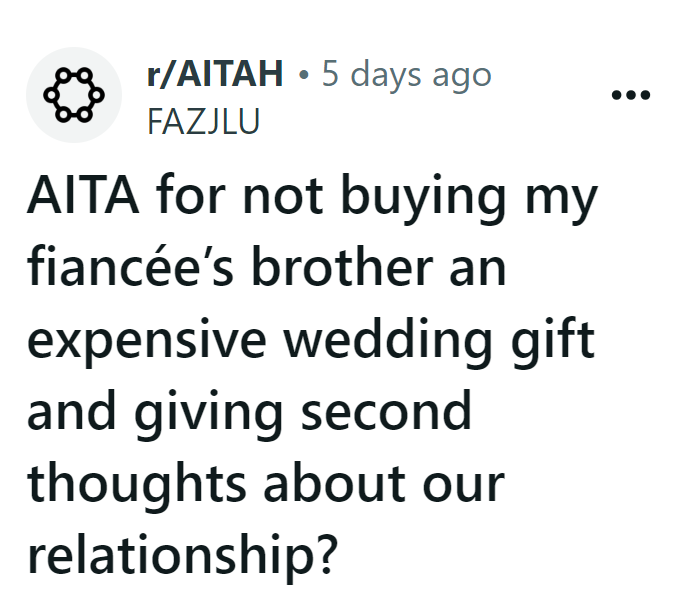Click "relationship?" at the end of the title
The height and width of the screenshot is (604, 696).
(x=178, y=552)
